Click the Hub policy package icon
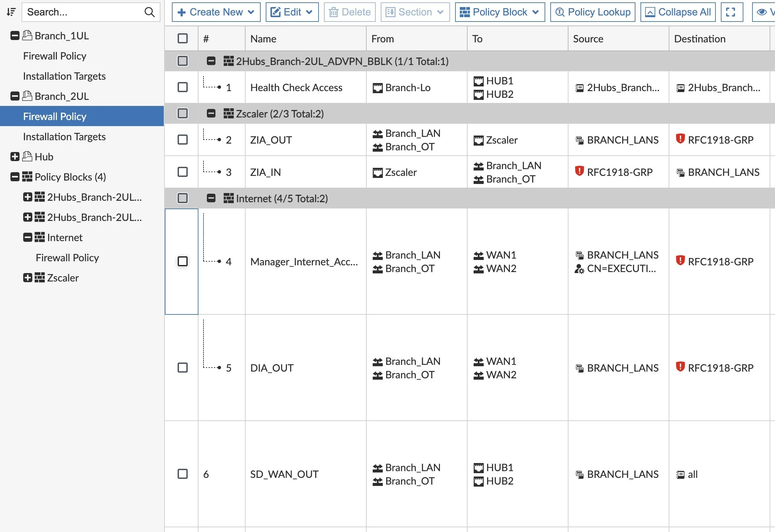Screen dimensions: 775x532 point(27,156)
